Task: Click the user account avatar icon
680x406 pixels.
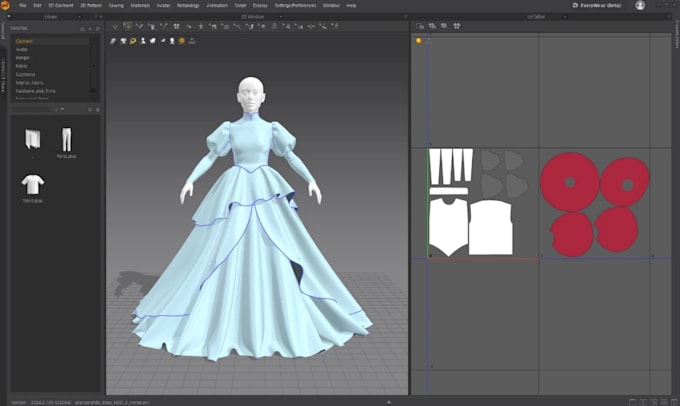Action: [x=640, y=5]
